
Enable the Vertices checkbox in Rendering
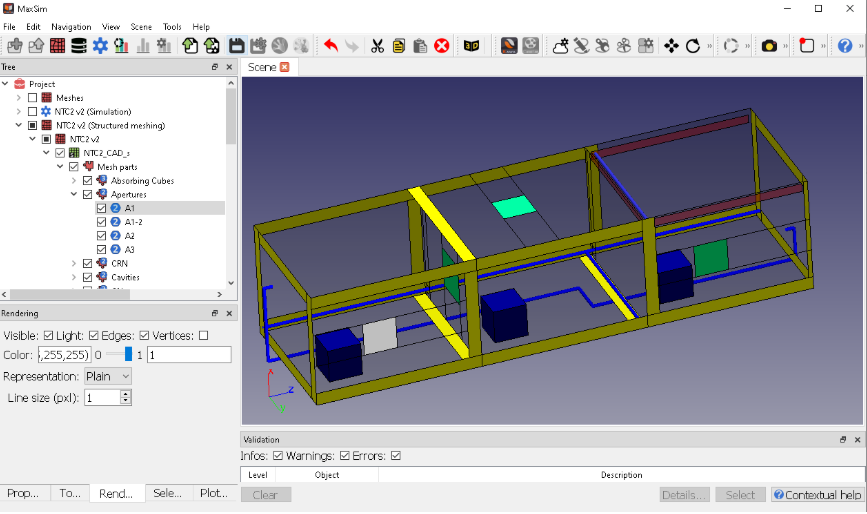pyautogui.click(x=204, y=335)
